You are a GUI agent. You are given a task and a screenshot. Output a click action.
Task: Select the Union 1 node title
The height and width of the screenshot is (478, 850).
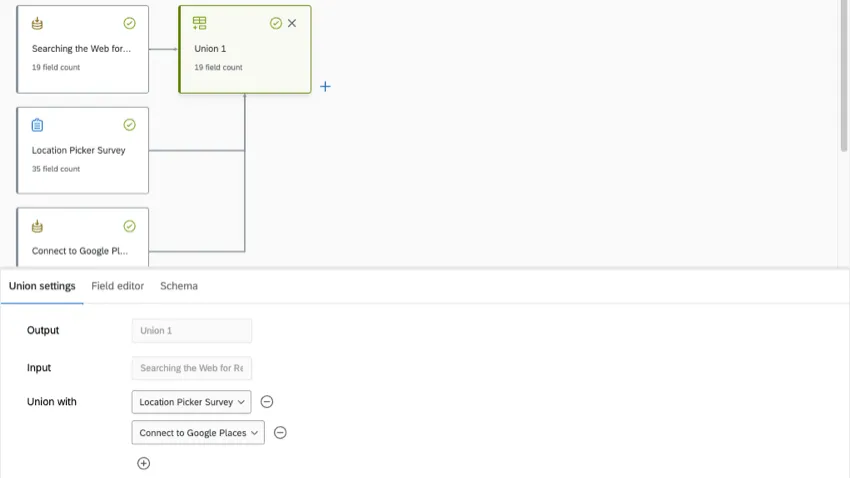pyautogui.click(x=210, y=49)
